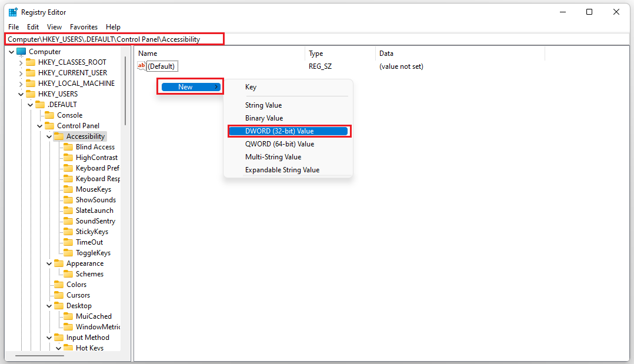Click the Console folder icon
634x364 pixels.
coord(49,115)
